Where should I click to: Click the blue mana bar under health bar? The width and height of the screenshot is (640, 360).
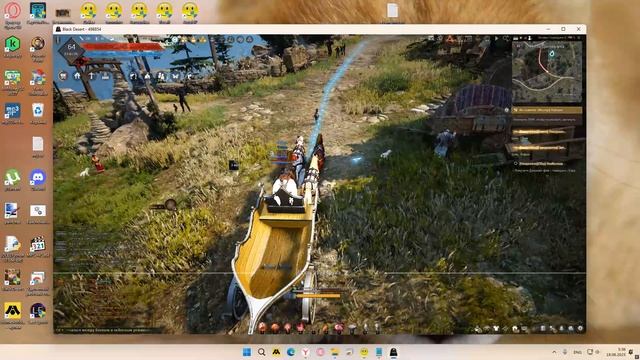click(122, 53)
